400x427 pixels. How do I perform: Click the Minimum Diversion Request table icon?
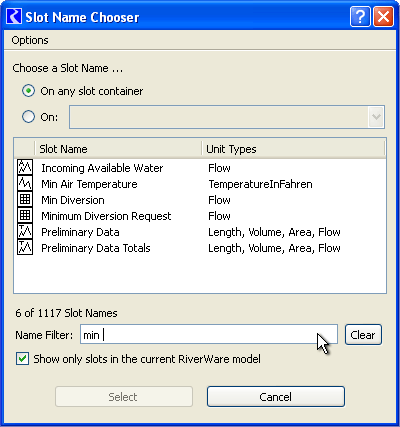25,215
